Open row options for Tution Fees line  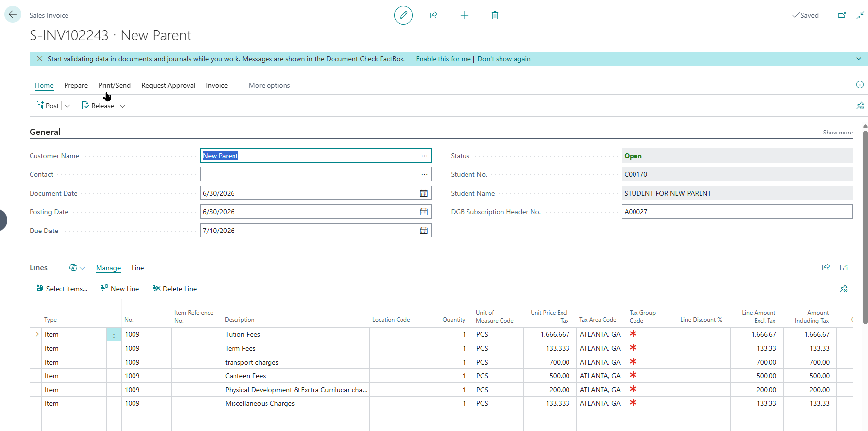pyautogui.click(x=114, y=334)
